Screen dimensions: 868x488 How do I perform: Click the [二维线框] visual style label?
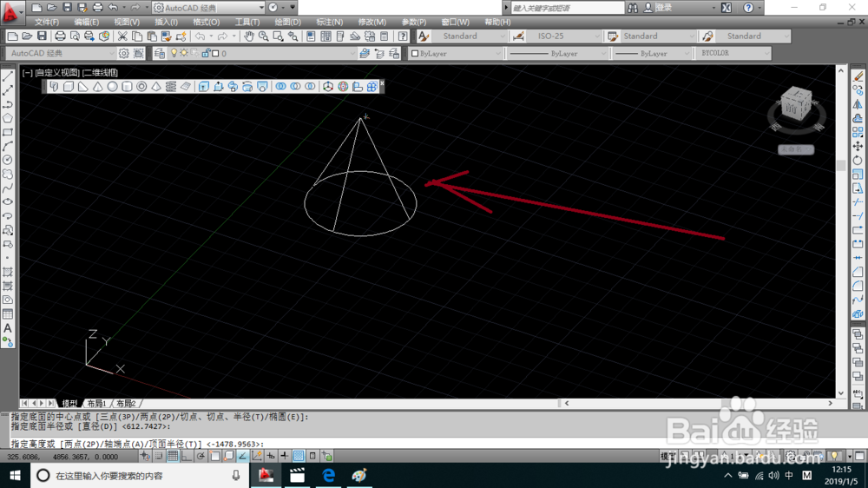point(100,73)
